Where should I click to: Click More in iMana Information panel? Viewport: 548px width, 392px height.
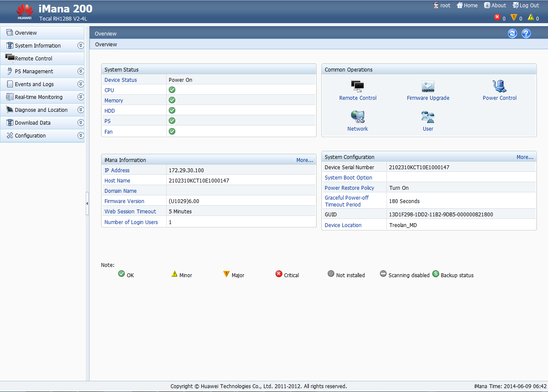tap(305, 160)
